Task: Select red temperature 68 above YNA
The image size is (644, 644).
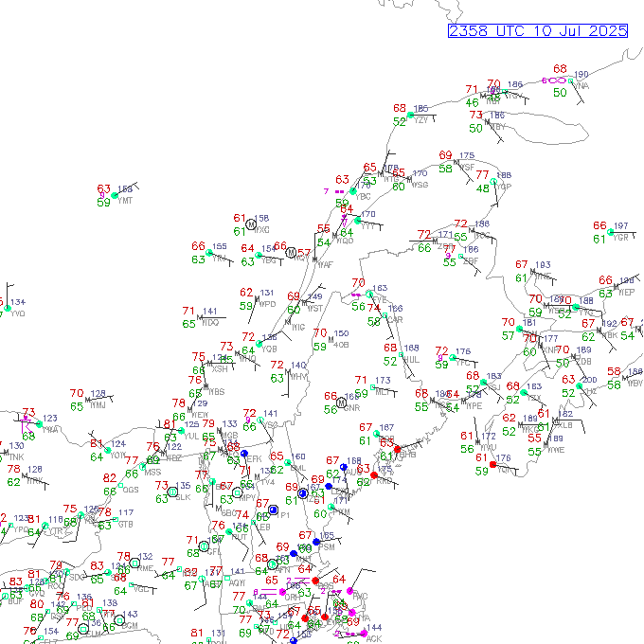Action: pyautogui.click(x=561, y=68)
